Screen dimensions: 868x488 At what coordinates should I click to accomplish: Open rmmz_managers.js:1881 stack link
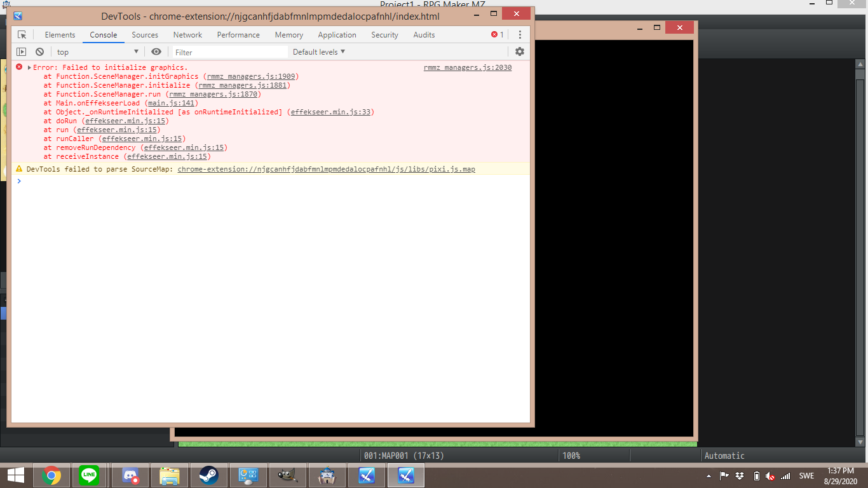[243, 85]
